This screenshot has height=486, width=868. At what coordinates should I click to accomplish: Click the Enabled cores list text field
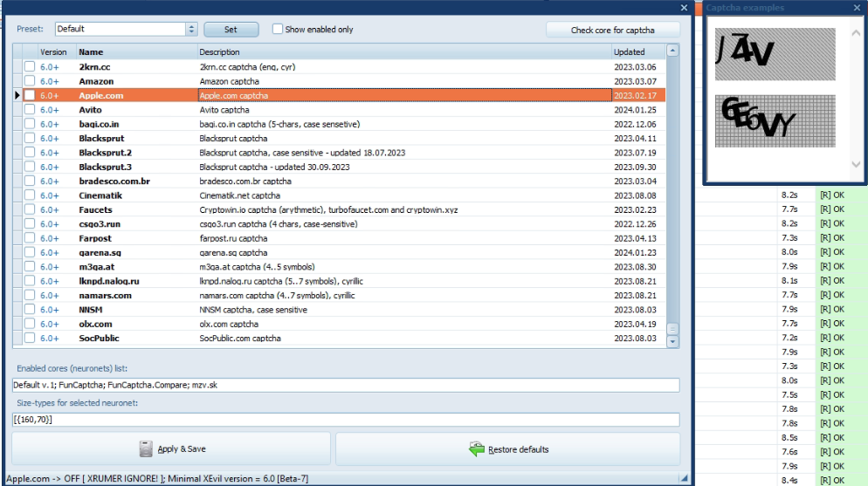[346, 385]
